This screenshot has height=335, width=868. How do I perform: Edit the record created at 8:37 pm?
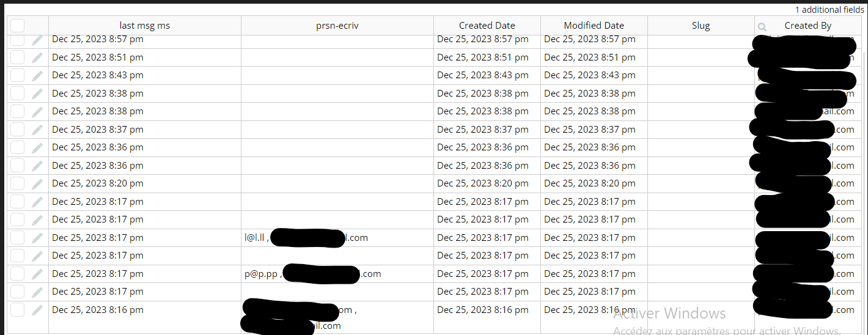(37, 130)
